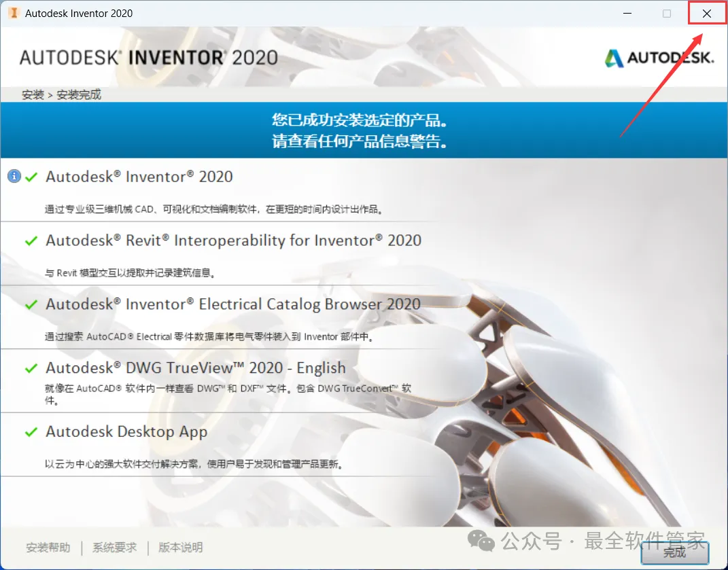This screenshot has height=570, width=728.
Task: Select Autodesk Inventor 2020 product title
Action: point(139,177)
